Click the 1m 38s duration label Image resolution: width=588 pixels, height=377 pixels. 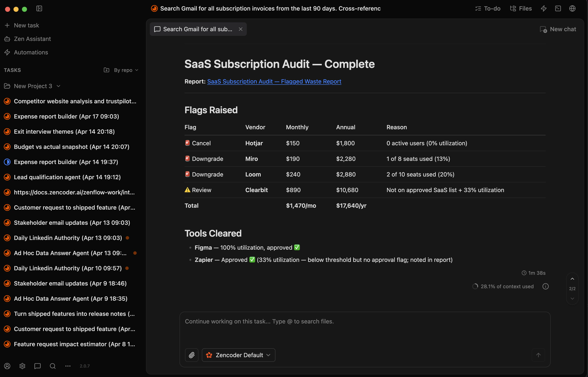tap(533, 273)
